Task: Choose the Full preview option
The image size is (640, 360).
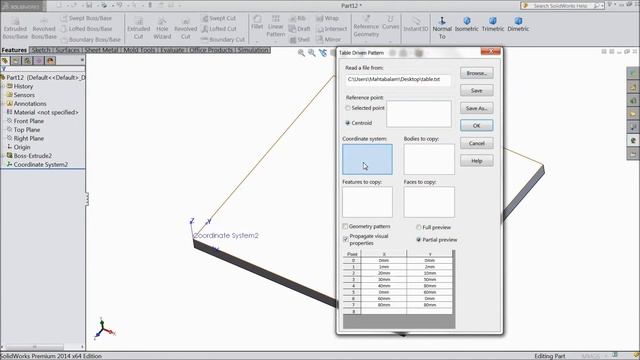Action: (x=418, y=227)
